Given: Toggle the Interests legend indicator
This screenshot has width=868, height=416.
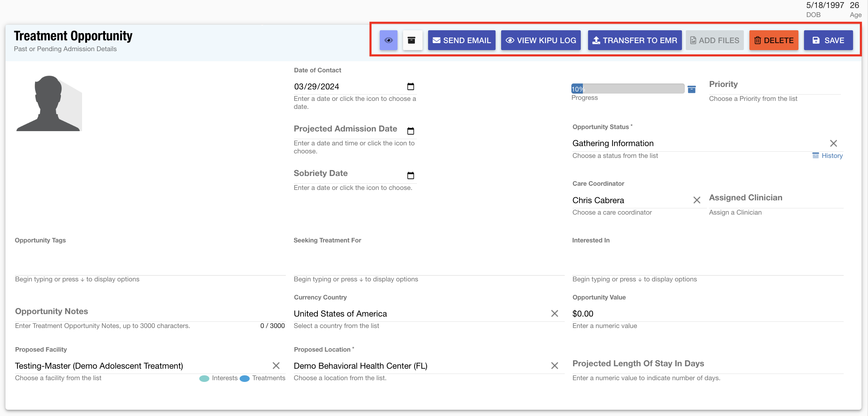Looking at the screenshot, I should point(204,378).
